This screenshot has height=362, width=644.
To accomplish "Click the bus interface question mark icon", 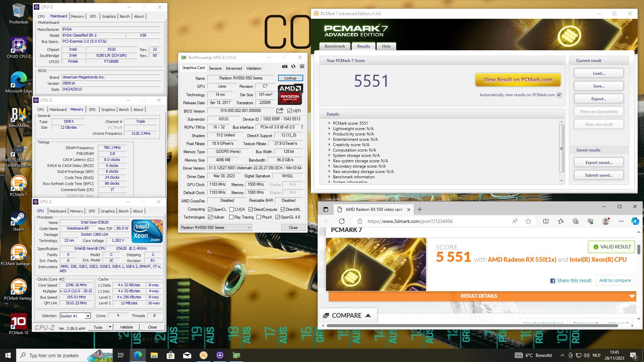I will [302, 127].
